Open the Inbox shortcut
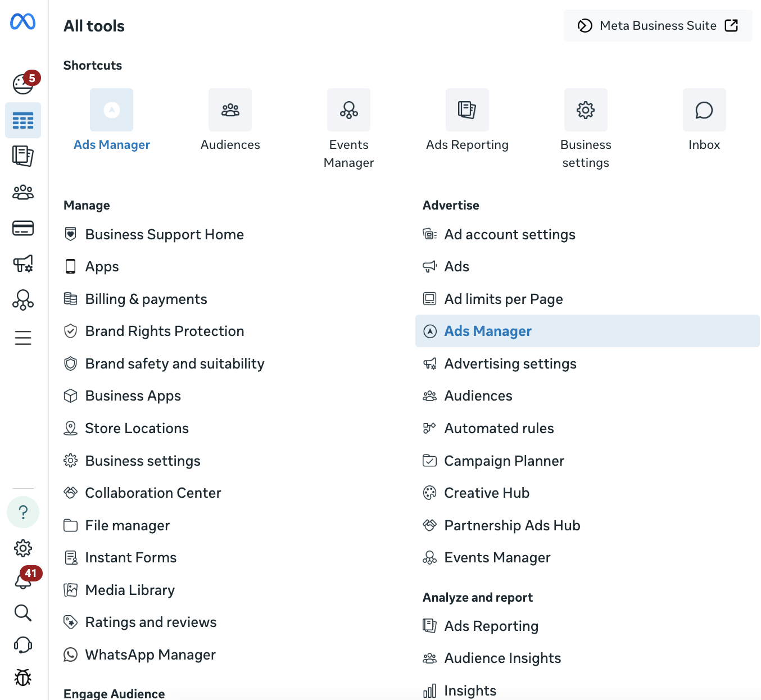761x700 pixels. [704, 110]
